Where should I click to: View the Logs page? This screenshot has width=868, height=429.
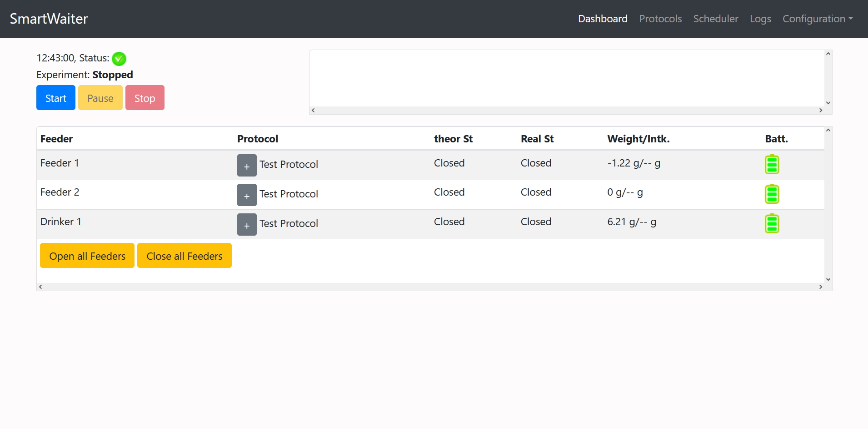click(x=760, y=19)
